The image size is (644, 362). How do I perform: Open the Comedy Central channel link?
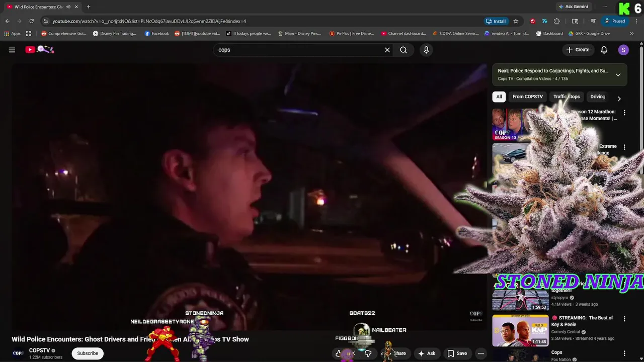coord(566,332)
